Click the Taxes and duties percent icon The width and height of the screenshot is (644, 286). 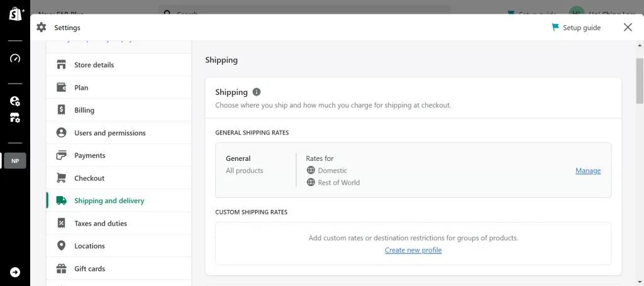click(x=61, y=223)
